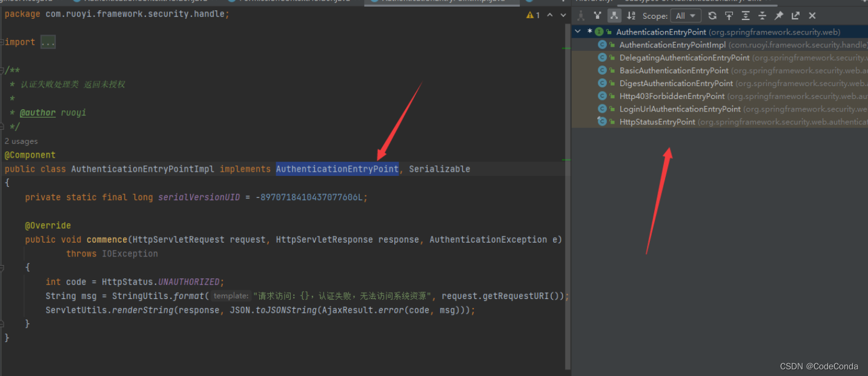
Task: Toggle the Subtypes Hierarchy icon
Action: pos(614,16)
